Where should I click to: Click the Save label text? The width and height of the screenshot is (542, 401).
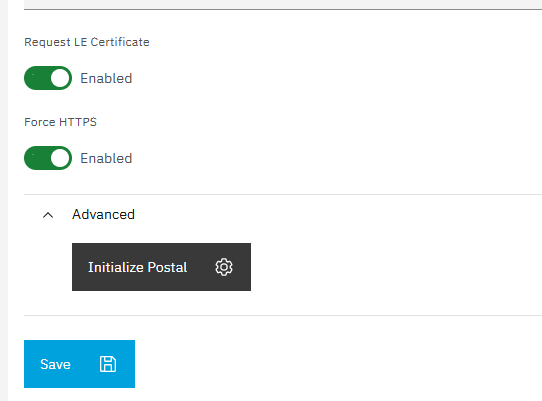coord(55,364)
